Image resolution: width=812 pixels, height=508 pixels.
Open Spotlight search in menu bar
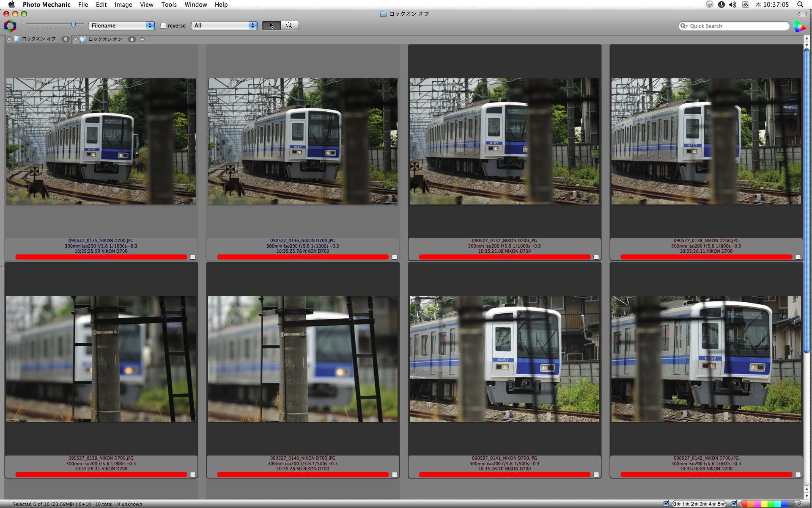pos(800,4)
